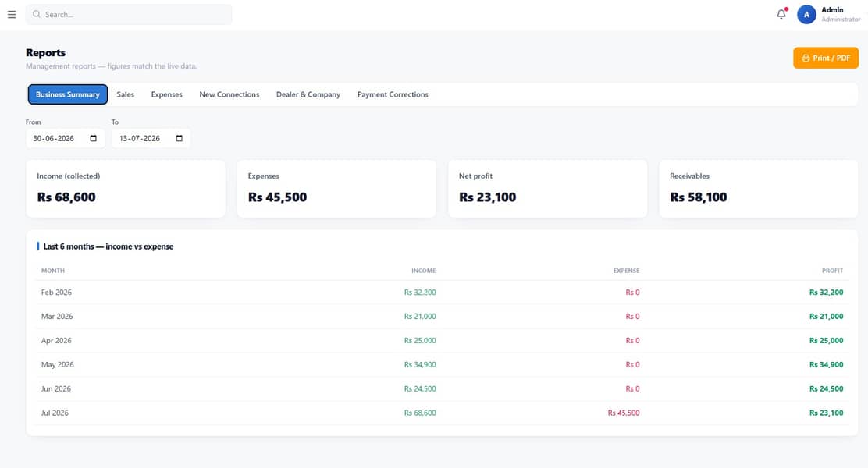
Task: Click the Rs 58,100 receivables value
Action: [x=699, y=197]
